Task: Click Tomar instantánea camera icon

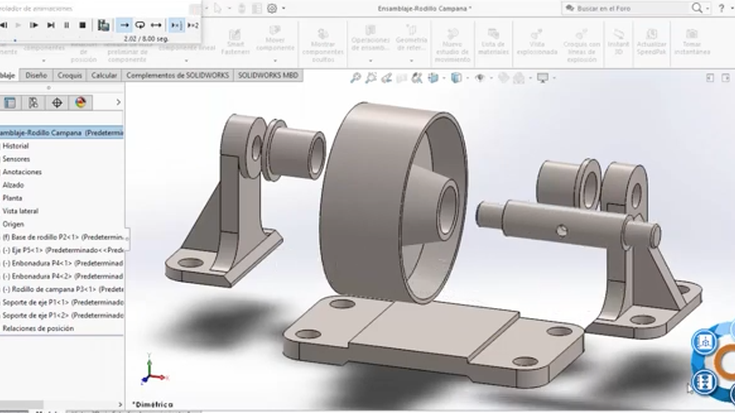Action: tap(692, 34)
